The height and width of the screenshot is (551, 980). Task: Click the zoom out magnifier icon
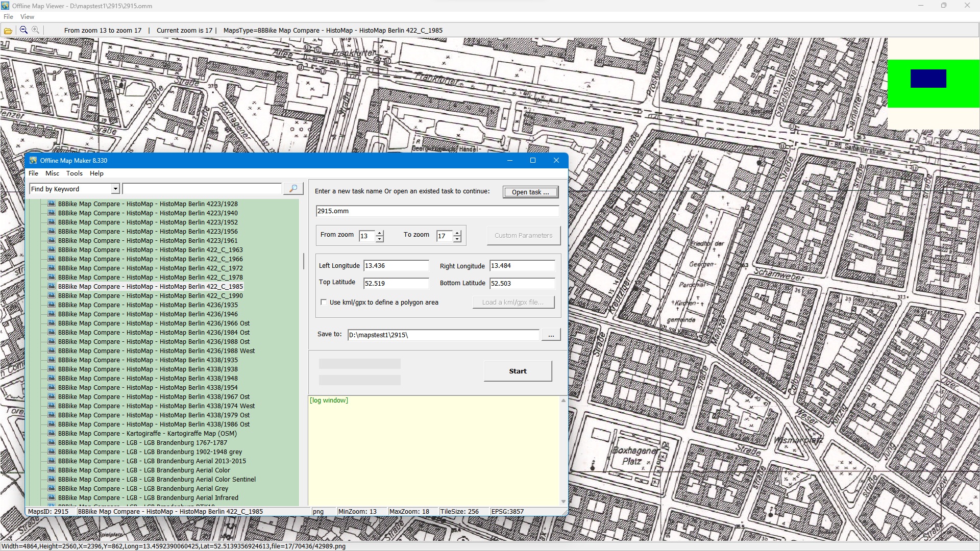[x=23, y=30]
